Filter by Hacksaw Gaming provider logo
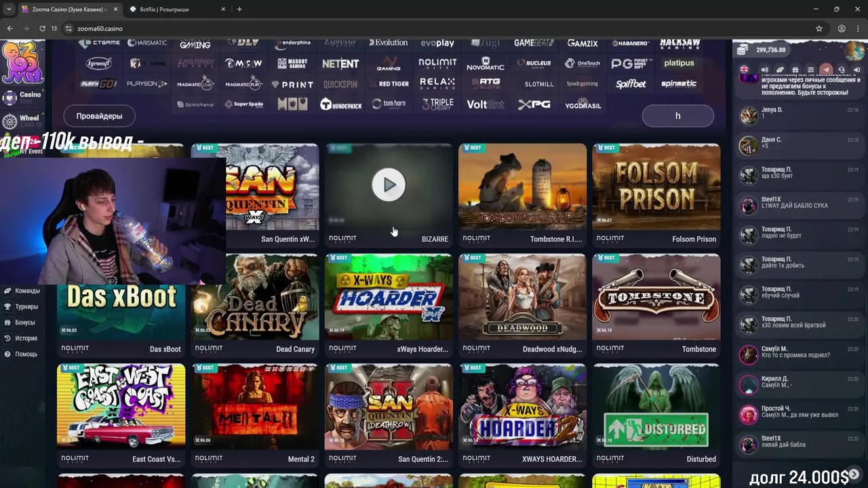This screenshot has width=868, height=488. click(x=679, y=43)
